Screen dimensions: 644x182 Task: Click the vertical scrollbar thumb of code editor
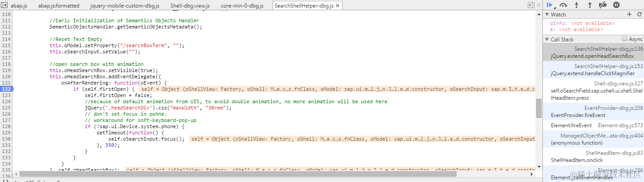coord(538,108)
